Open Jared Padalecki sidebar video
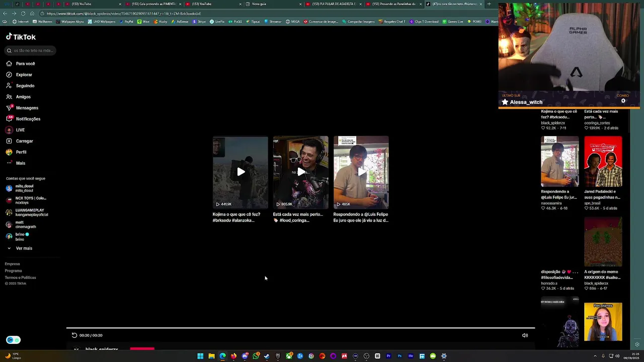Image resolution: width=644 pixels, height=362 pixels. click(x=603, y=161)
